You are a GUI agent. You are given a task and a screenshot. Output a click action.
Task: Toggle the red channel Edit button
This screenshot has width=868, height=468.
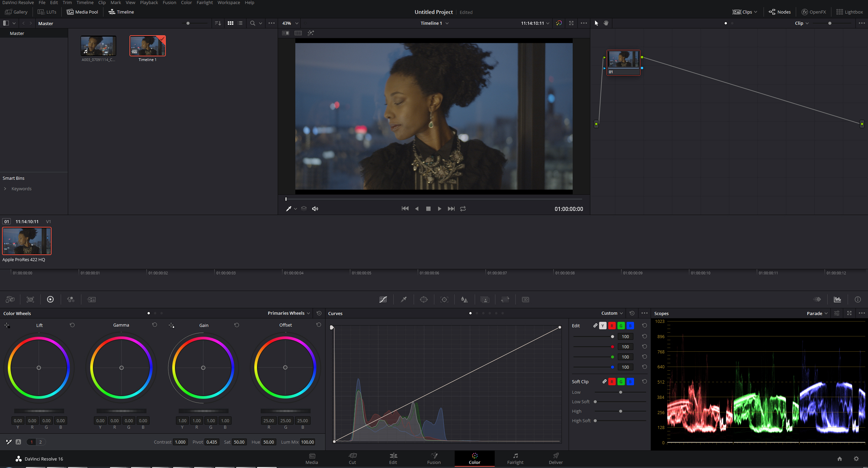point(612,326)
